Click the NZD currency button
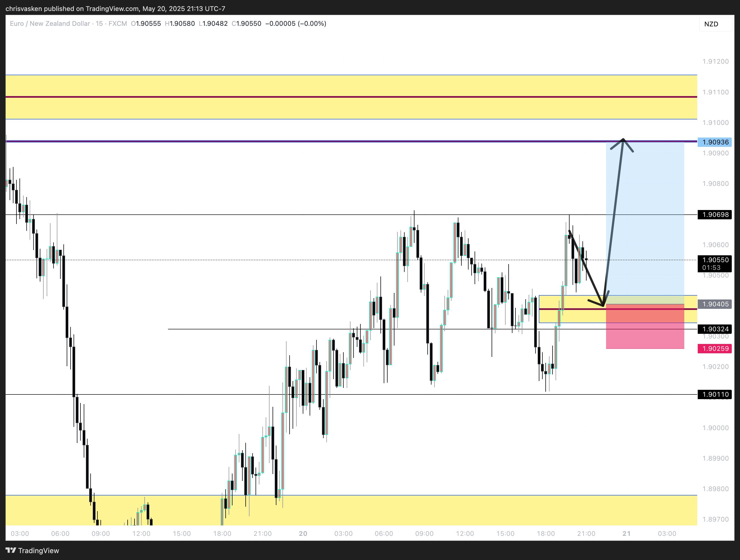The width and height of the screenshot is (740, 560). [715, 24]
